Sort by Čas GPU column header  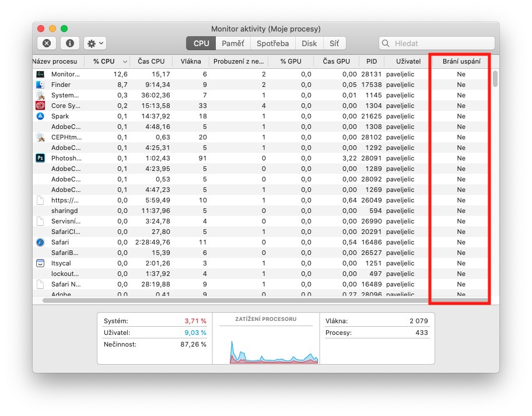336,61
